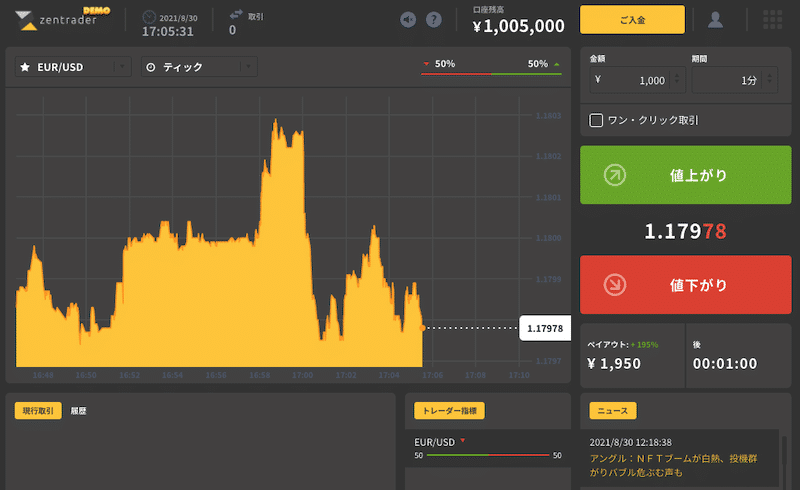Viewport: 800px width, 490px height.
Task: Open help via the question mark icon
Action: (x=434, y=20)
